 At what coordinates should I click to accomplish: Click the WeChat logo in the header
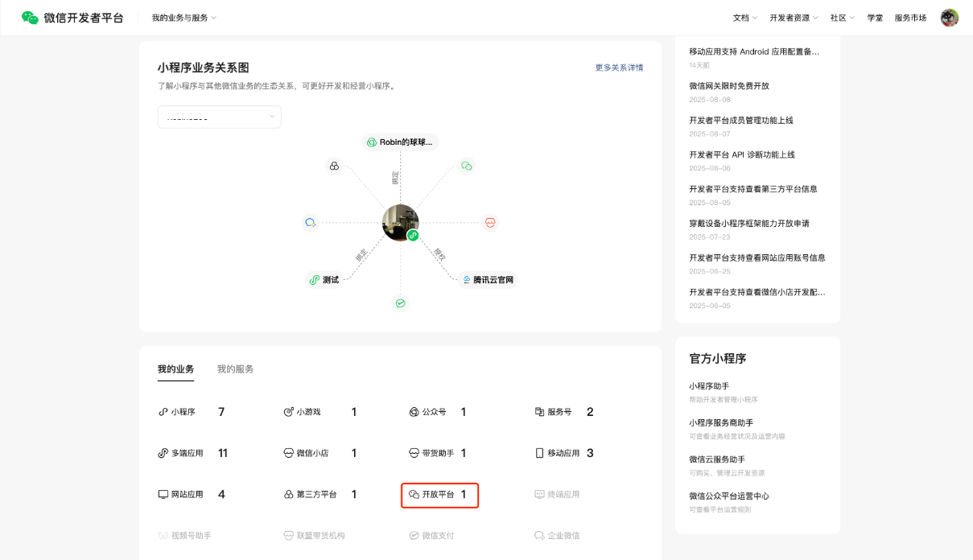pyautogui.click(x=30, y=18)
